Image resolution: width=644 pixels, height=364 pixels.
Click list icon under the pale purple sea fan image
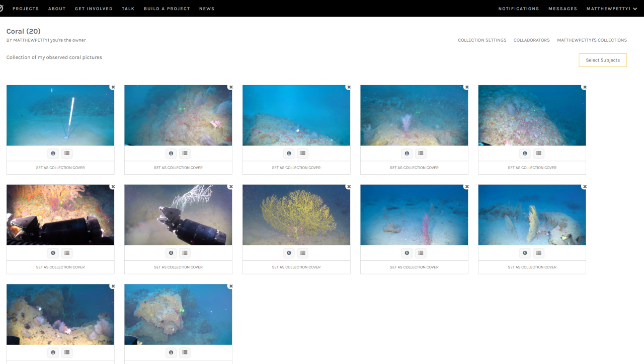[421, 153]
